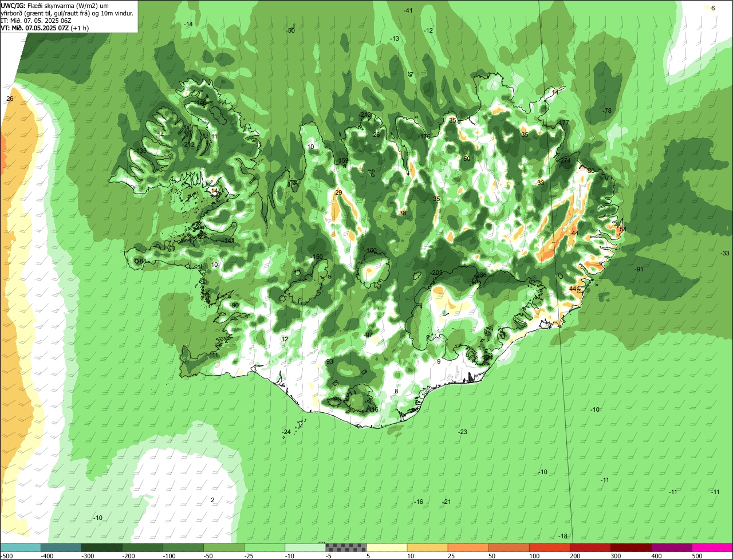733x560 pixels.
Task: Click the "38" value on the map
Action: point(403,213)
